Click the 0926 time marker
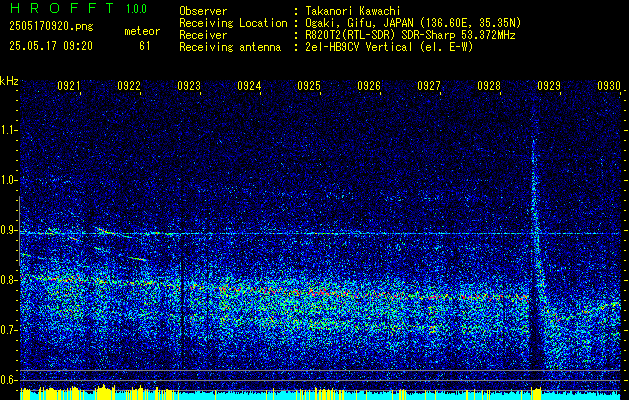Viewport: 629px width, 400px height. (369, 86)
